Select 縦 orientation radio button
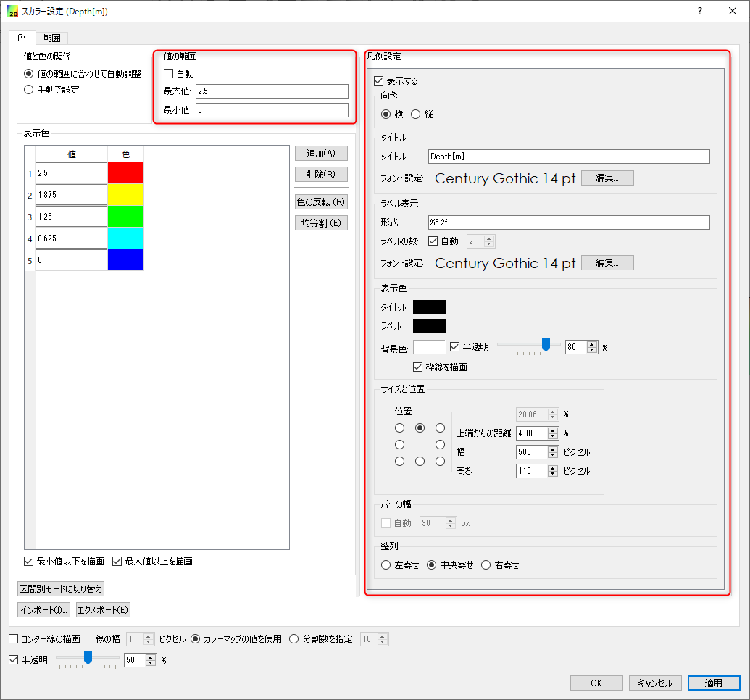The width and height of the screenshot is (750, 700). point(416,114)
